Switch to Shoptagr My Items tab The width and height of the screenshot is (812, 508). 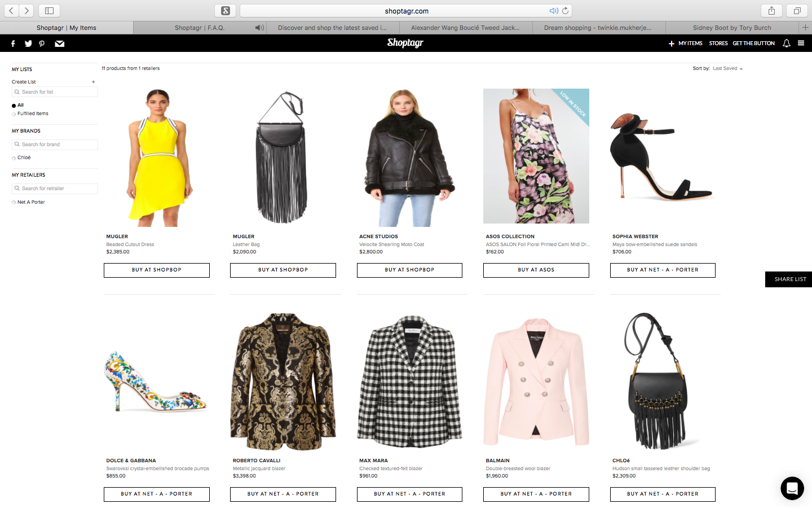(x=67, y=28)
